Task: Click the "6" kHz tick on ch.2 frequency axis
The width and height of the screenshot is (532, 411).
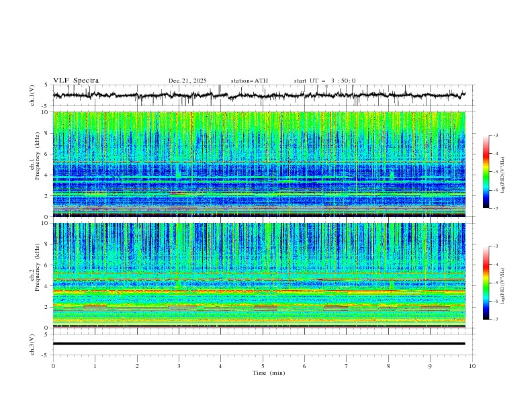Action: [47, 265]
